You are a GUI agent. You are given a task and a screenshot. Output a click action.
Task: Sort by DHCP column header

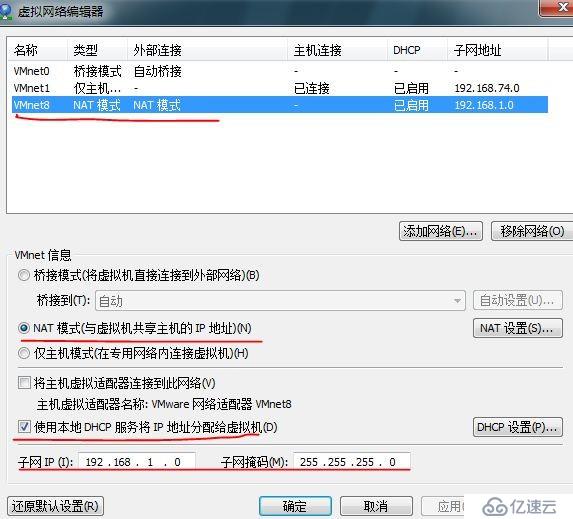click(x=417, y=50)
